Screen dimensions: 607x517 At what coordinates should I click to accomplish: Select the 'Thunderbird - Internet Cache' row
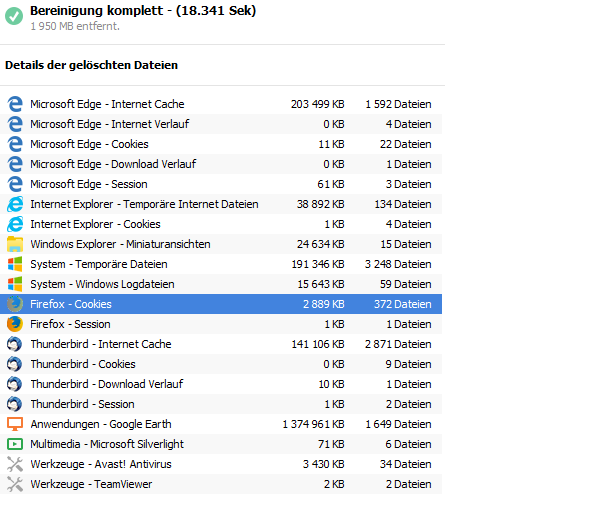[221, 344]
